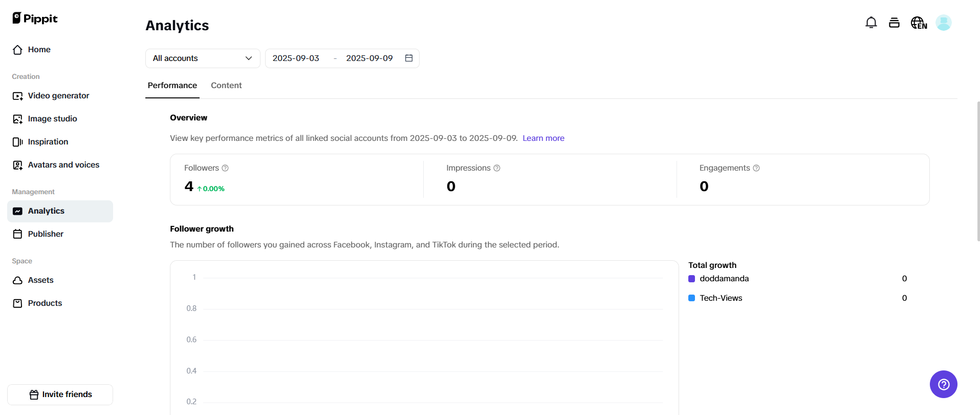
Task: Click the doddamanda purple legend swatch
Action: [692, 279]
